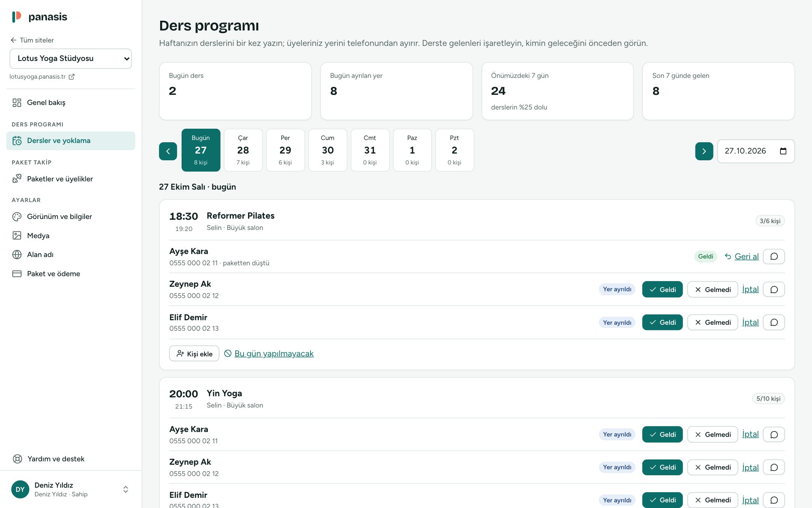Open calendar picker icon in date field

783,151
